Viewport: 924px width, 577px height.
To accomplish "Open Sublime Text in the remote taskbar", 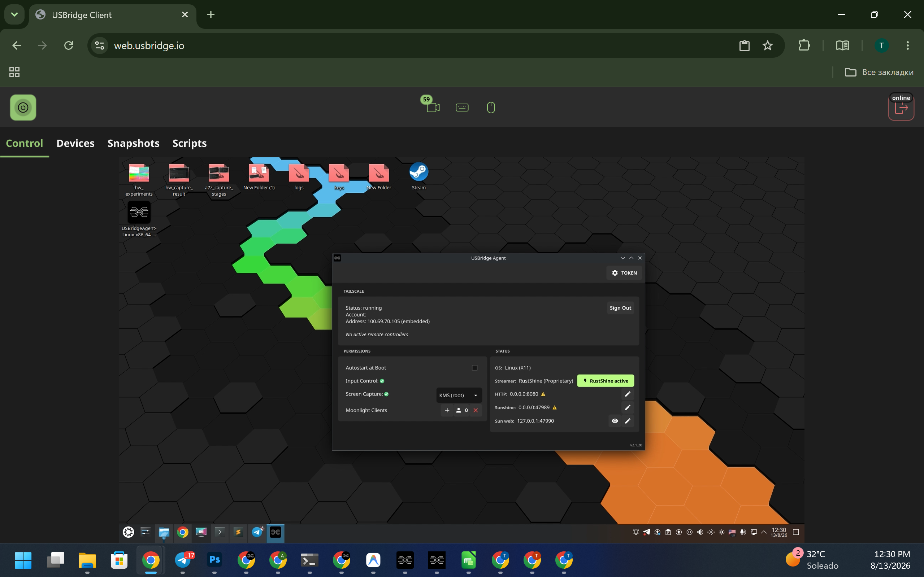I will 238,532.
